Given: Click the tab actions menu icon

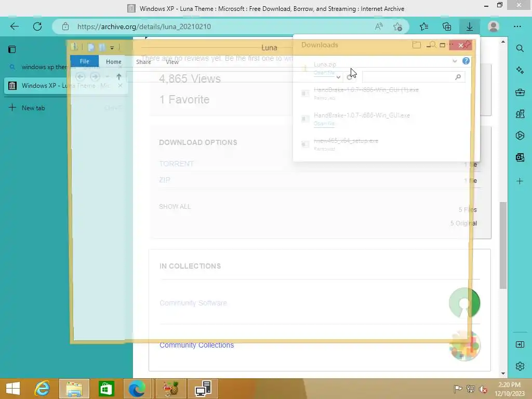Looking at the screenshot, I should coord(12,49).
